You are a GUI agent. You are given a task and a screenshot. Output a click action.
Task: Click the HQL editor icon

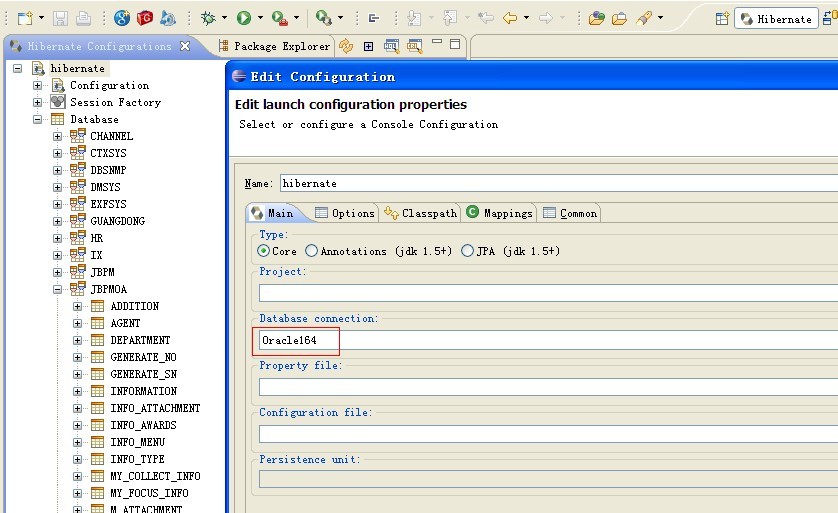click(x=392, y=46)
